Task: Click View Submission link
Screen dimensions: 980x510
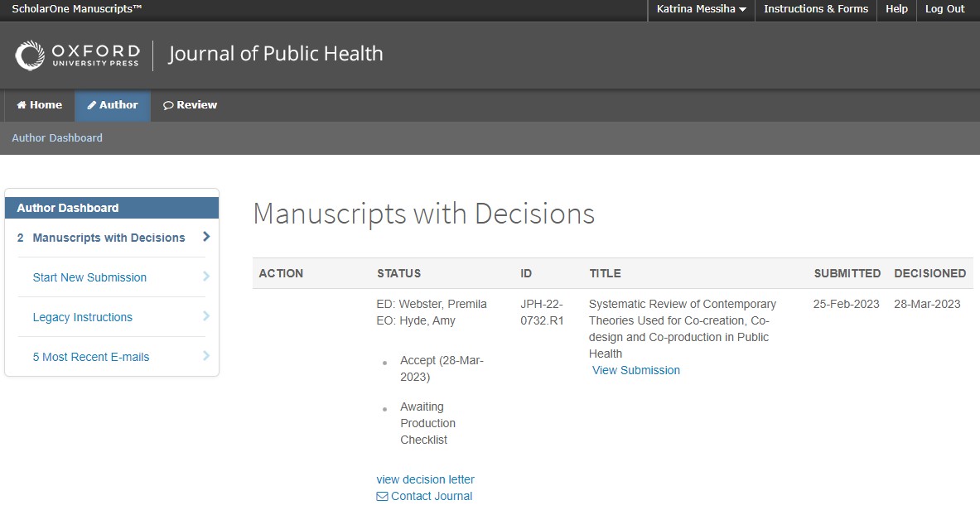Action: pos(635,370)
